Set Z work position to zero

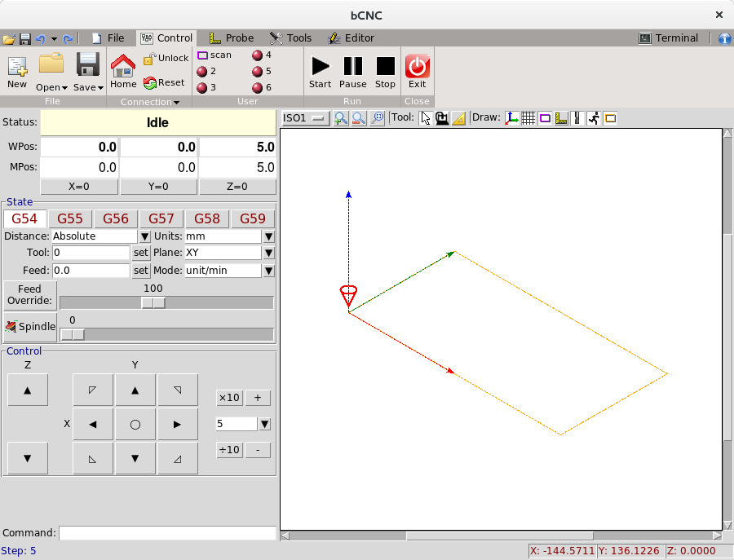[x=237, y=187]
